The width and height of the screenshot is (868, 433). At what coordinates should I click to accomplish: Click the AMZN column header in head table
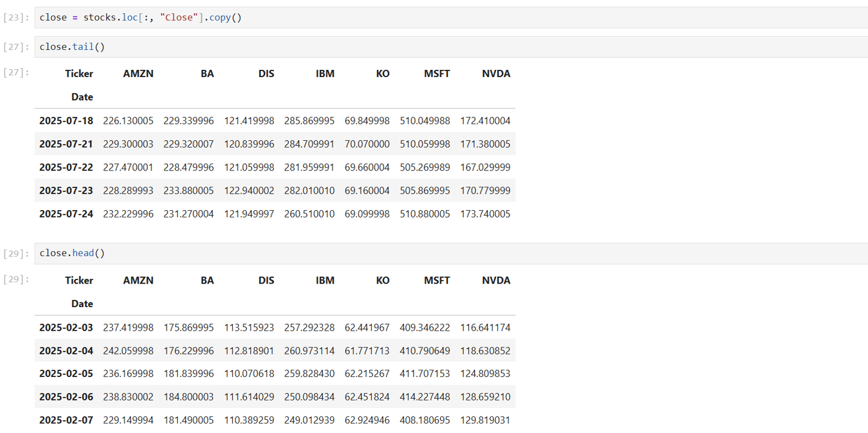138,280
